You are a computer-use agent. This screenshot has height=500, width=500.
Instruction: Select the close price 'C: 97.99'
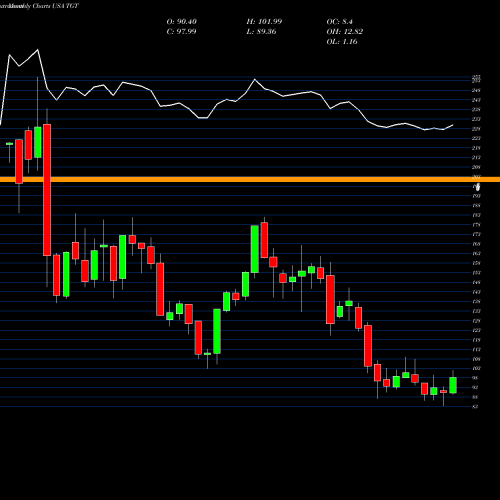tap(181, 32)
